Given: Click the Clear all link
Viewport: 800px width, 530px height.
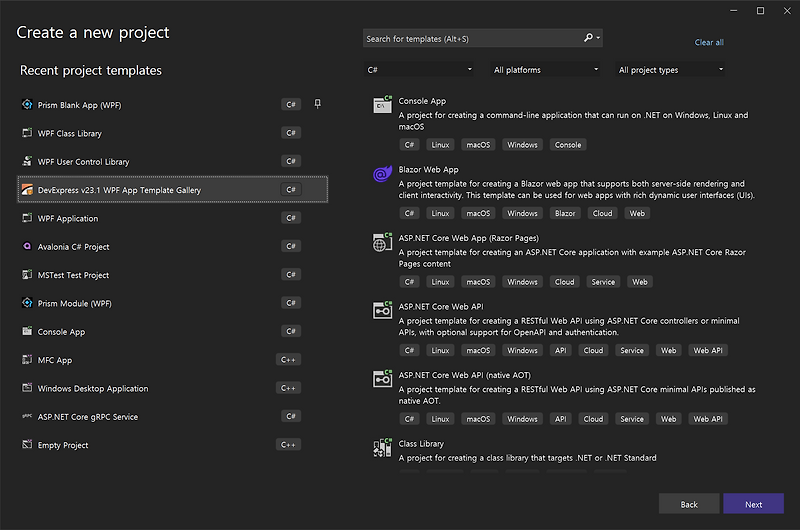Looking at the screenshot, I should 709,43.
